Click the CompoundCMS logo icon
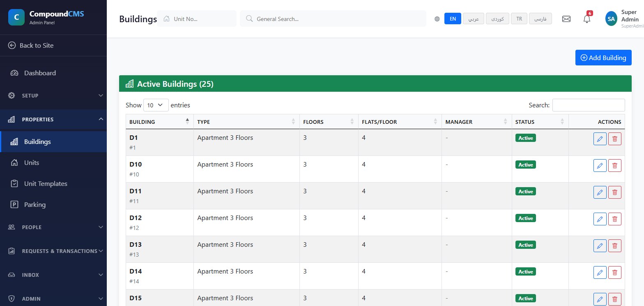644x306 pixels. point(16,17)
